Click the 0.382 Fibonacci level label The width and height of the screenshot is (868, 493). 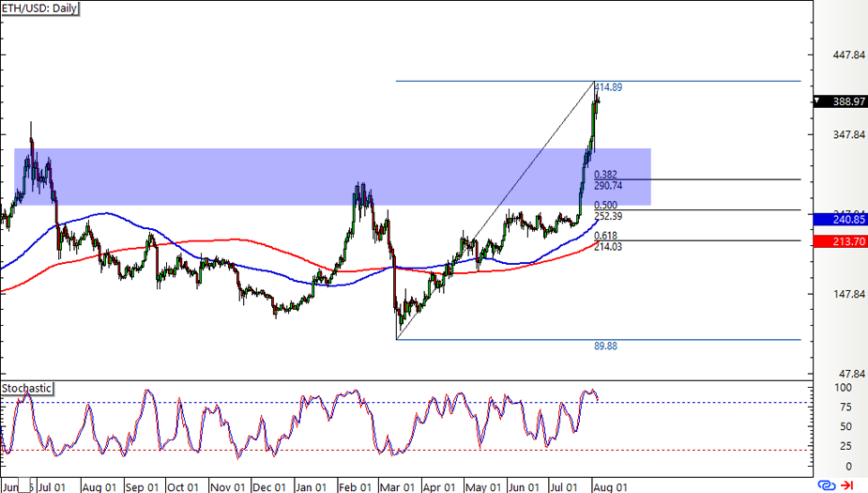605,175
